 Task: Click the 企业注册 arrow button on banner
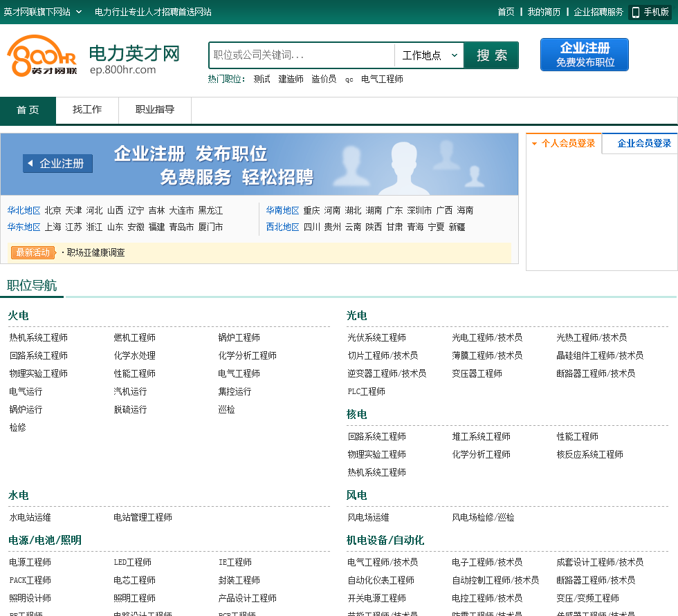point(57,164)
